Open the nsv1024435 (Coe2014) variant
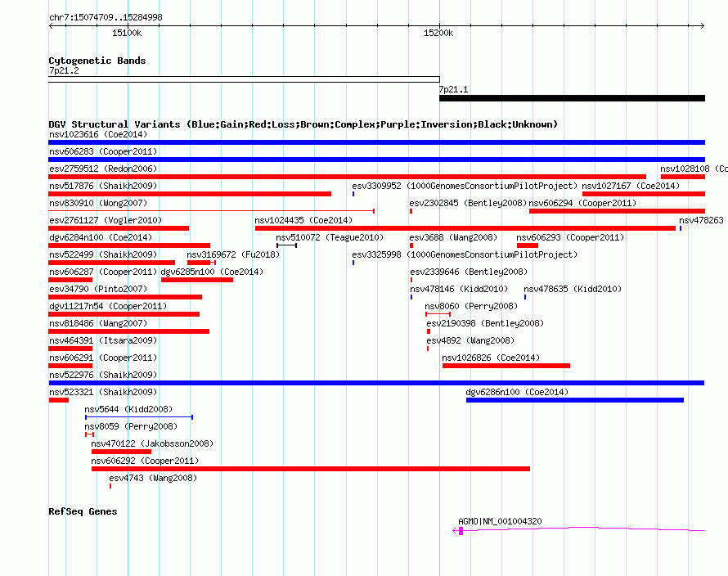This screenshot has height=576, width=728. [x=303, y=221]
